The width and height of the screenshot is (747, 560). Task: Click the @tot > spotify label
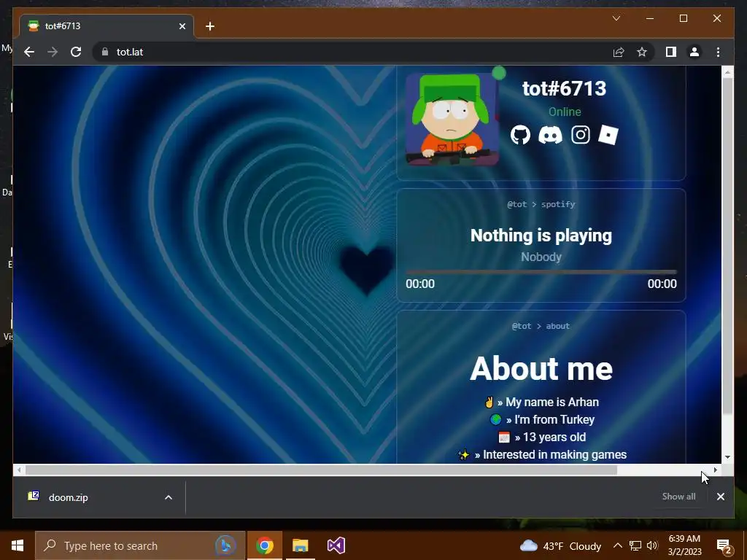pos(541,204)
